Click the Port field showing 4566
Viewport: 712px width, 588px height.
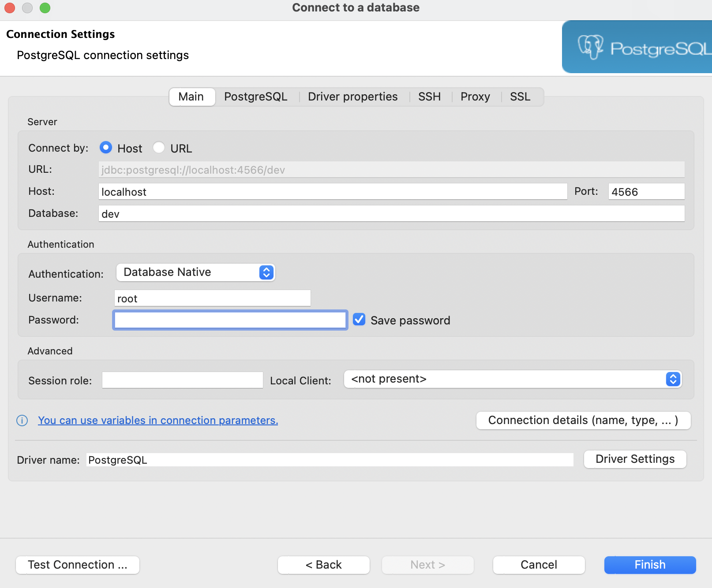647,192
